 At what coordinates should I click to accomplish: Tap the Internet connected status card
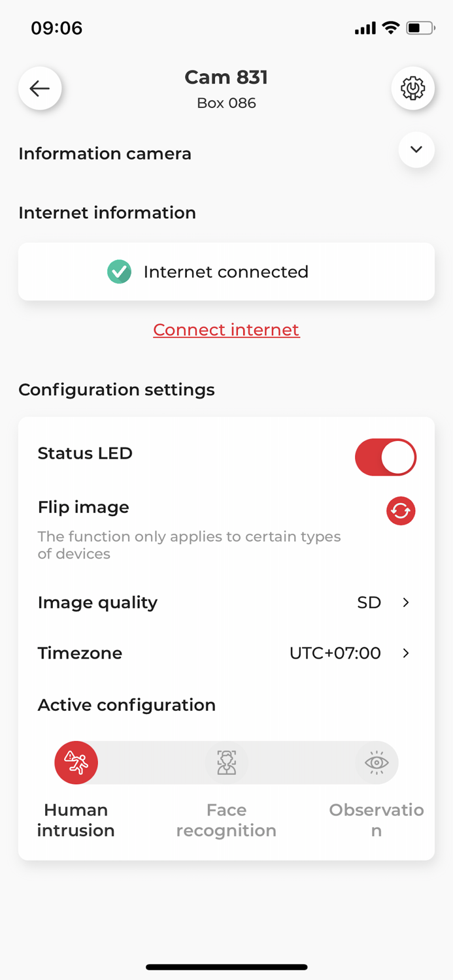[226, 272]
